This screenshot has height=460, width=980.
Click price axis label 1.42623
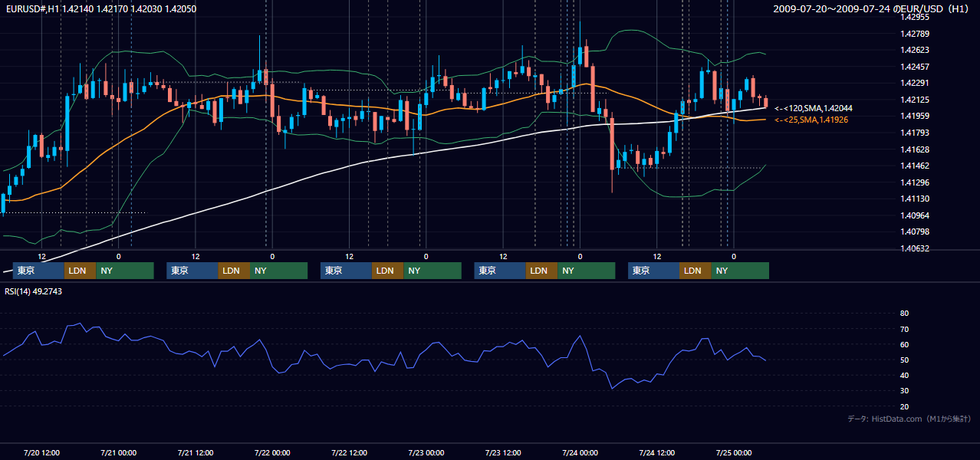(914, 50)
